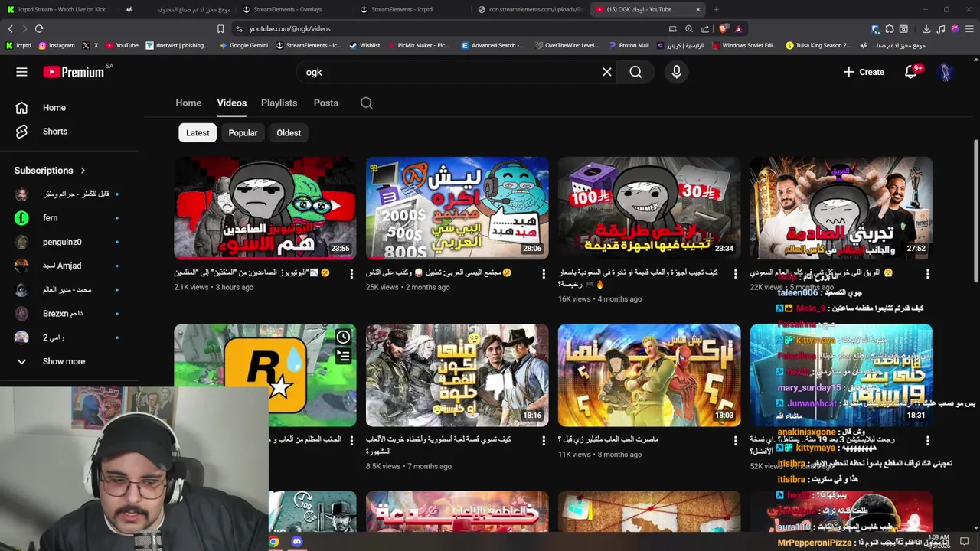The height and width of the screenshot is (551, 980).
Task: Select the Latest sort chip
Action: pos(198,133)
